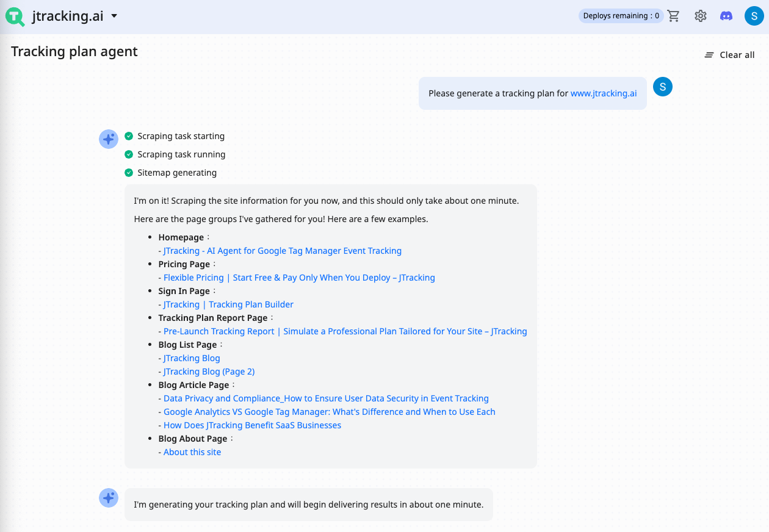Open the JTracking Blog (Page 2) link
This screenshot has width=769, height=532.
click(209, 372)
